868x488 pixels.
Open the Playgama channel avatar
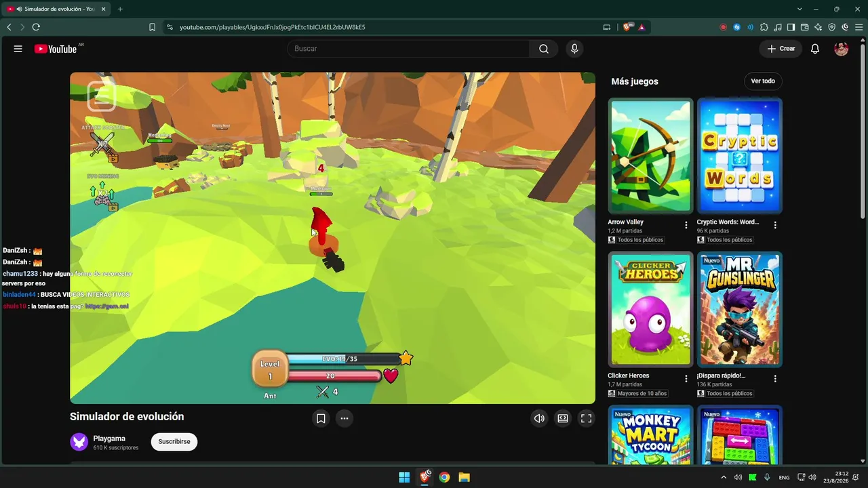(79, 442)
